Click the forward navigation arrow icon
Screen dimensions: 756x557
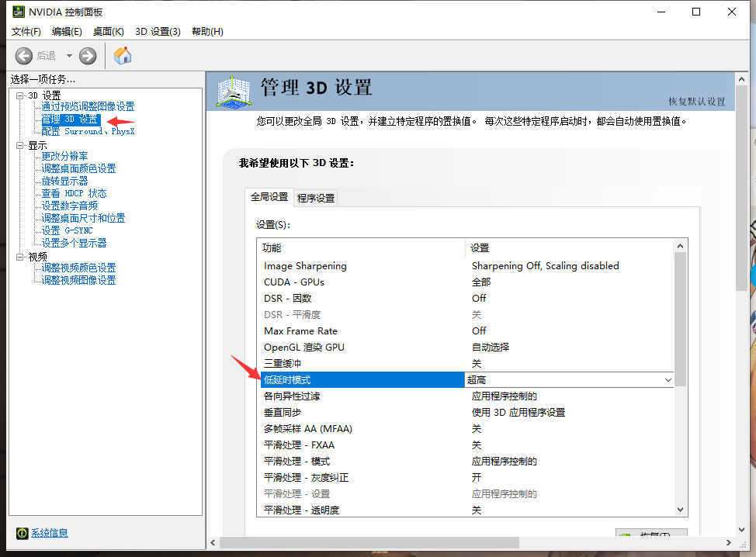point(87,55)
